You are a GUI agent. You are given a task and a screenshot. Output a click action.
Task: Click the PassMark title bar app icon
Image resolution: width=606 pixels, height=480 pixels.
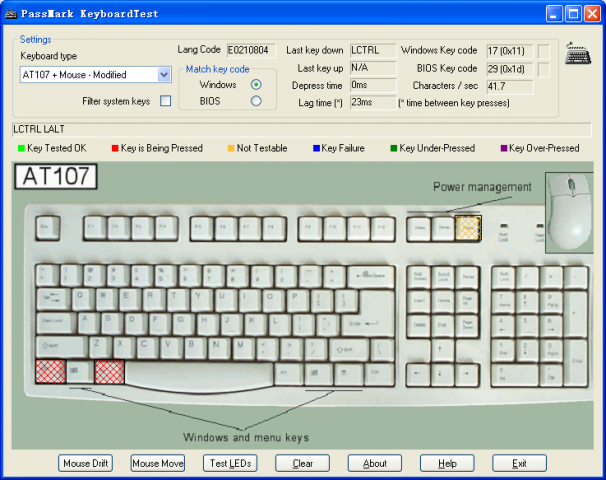(x=12, y=13)
